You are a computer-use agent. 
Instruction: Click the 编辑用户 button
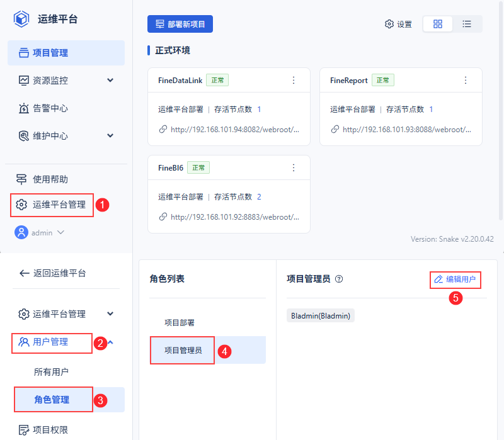(x=455, y=279)
